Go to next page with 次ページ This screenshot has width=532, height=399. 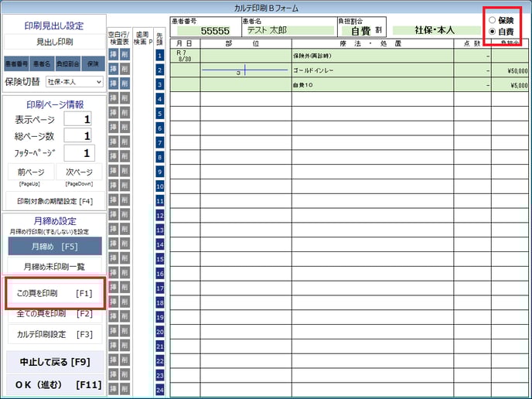point(79,172)
